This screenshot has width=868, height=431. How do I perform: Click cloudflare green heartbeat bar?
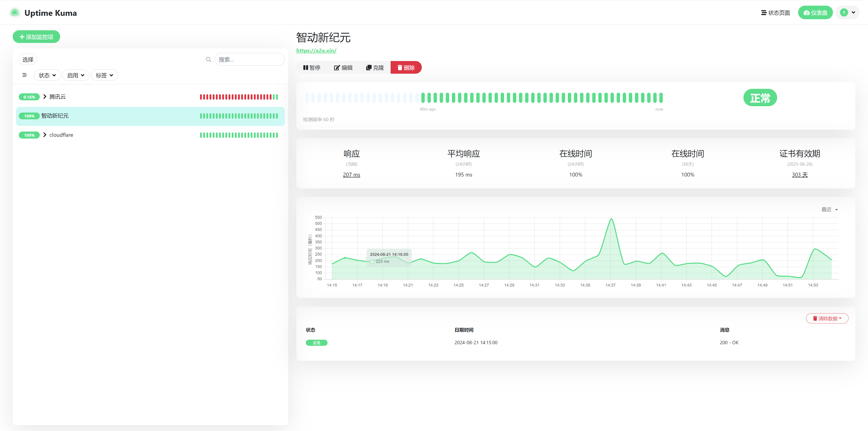coord(239,135)
